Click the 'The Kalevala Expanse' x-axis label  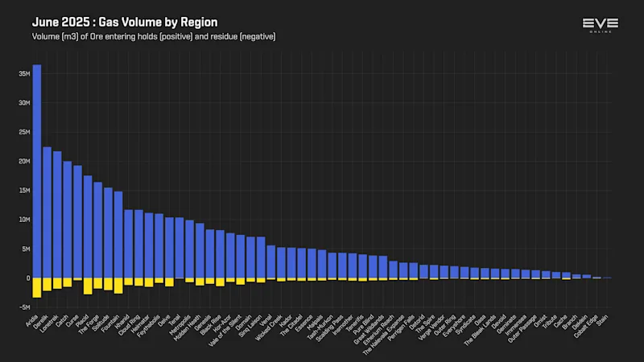(x=384, y=335)
